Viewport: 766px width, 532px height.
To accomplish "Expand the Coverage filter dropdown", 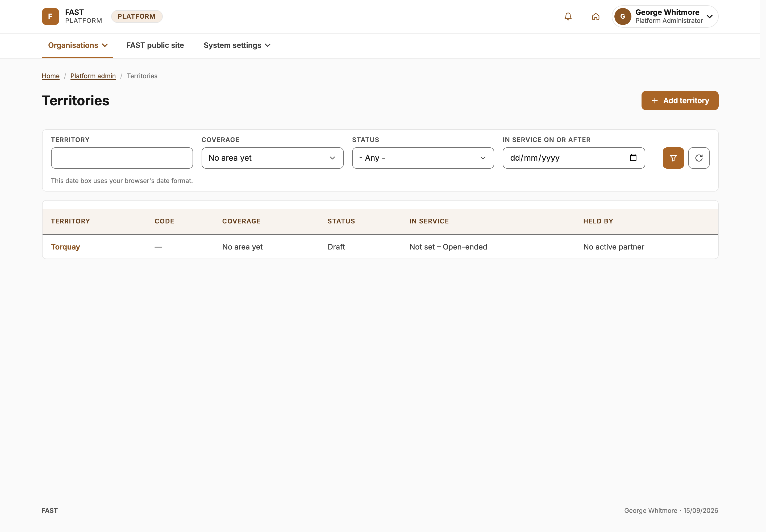I will click(x=272, y=158).
